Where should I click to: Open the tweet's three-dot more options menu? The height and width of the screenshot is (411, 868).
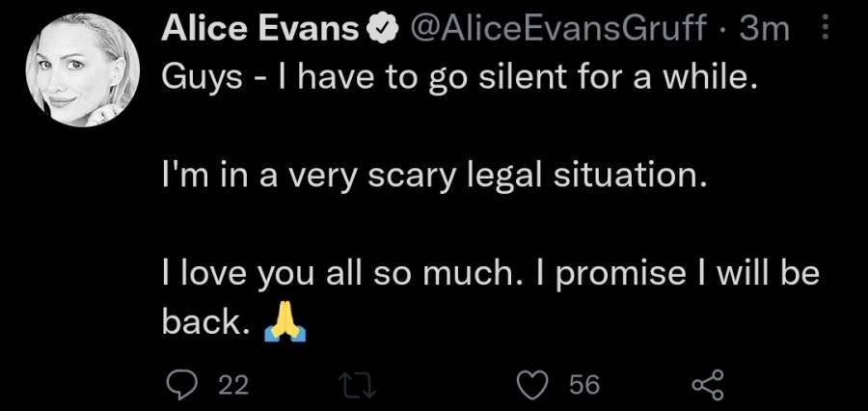(826, 27)
